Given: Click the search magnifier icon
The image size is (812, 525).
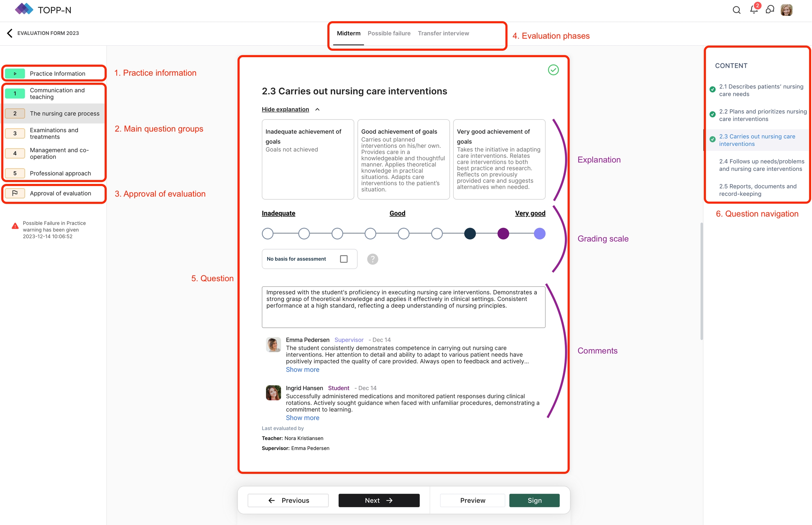Looking at the screenshot, I should click(736, 10).
